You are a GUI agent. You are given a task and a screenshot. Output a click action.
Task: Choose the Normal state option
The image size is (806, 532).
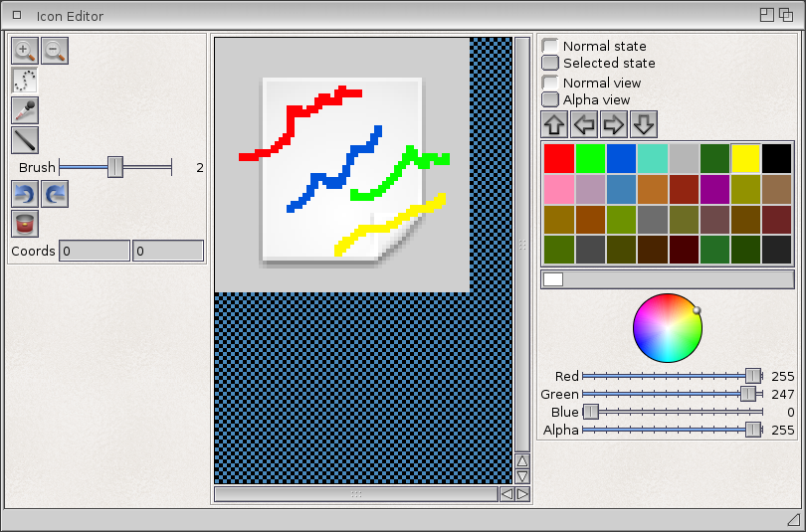pyautogui.click(x=550, y=46)
